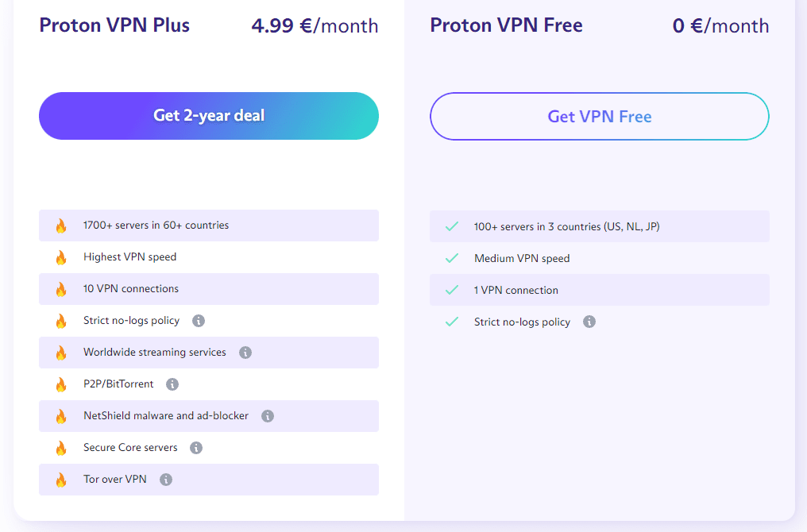The width and height of the screenshot is (807, 532).
Task: Click the 100+ servers in 3 countries row
Action: click(x=600, y=226)
